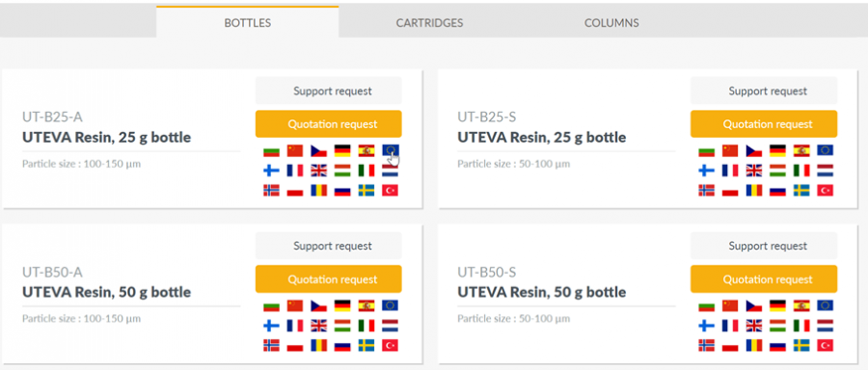This screenshot has width=868, height=370.
Task: Select the German flag under UT-B25-A
Action: pos(342,150)
